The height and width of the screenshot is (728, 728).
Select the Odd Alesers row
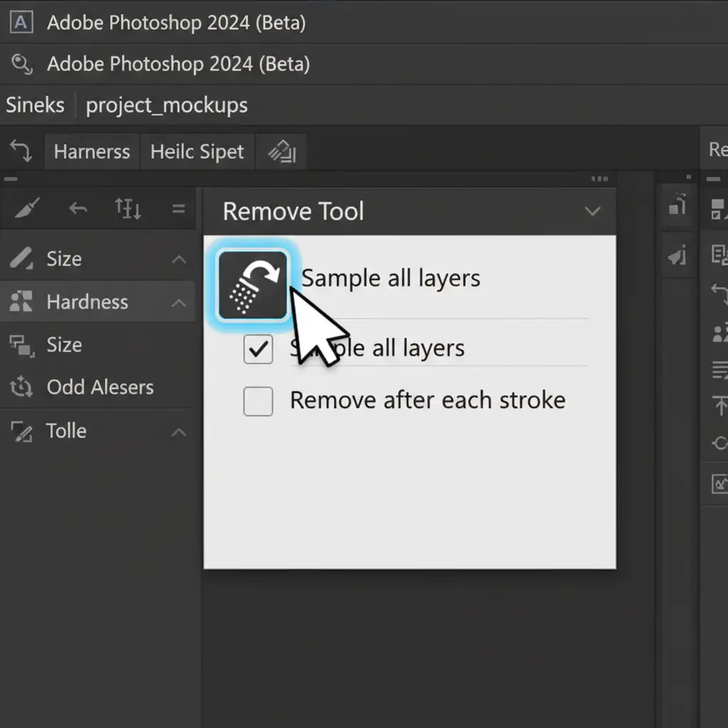[100, 387]
